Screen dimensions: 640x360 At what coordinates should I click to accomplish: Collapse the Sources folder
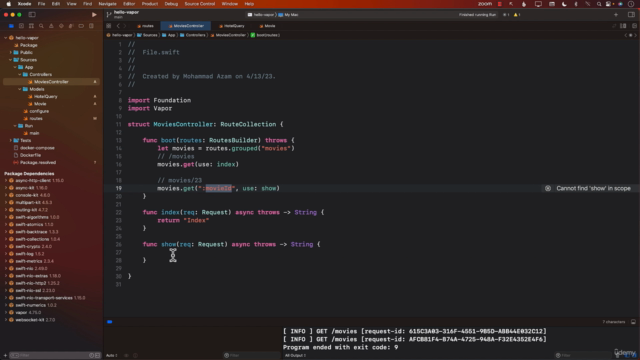tap(11, 60)
